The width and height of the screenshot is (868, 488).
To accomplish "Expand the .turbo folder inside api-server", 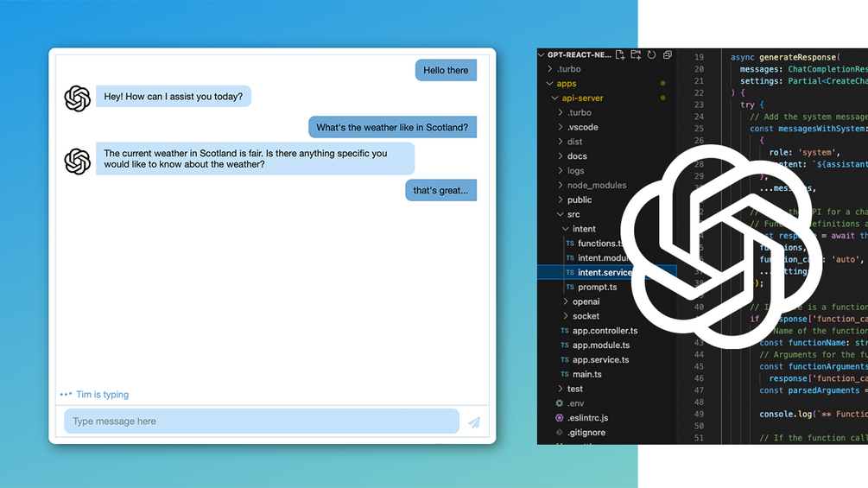I will [x=561, y=112].
